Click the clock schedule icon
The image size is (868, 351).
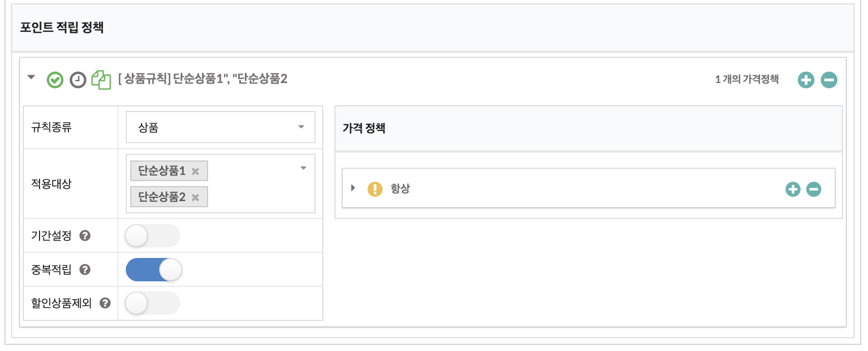pyautogui.click(x=78, y=80)
